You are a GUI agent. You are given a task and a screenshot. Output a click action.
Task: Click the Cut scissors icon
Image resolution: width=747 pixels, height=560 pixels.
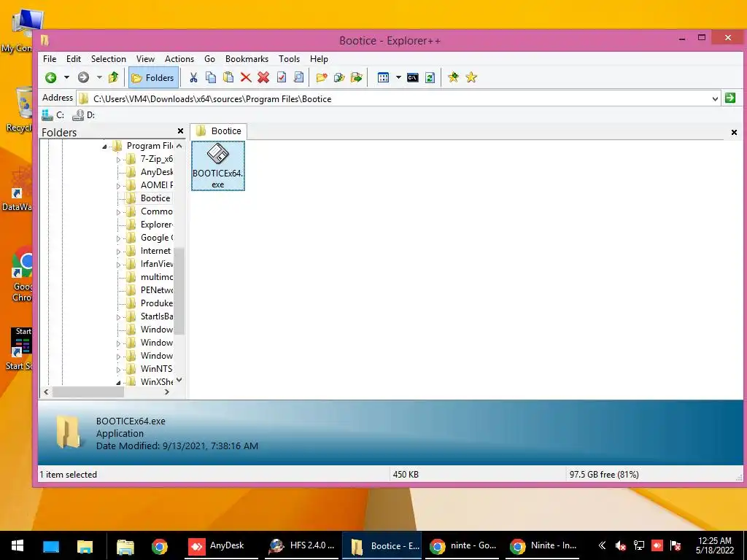[193, 77]
